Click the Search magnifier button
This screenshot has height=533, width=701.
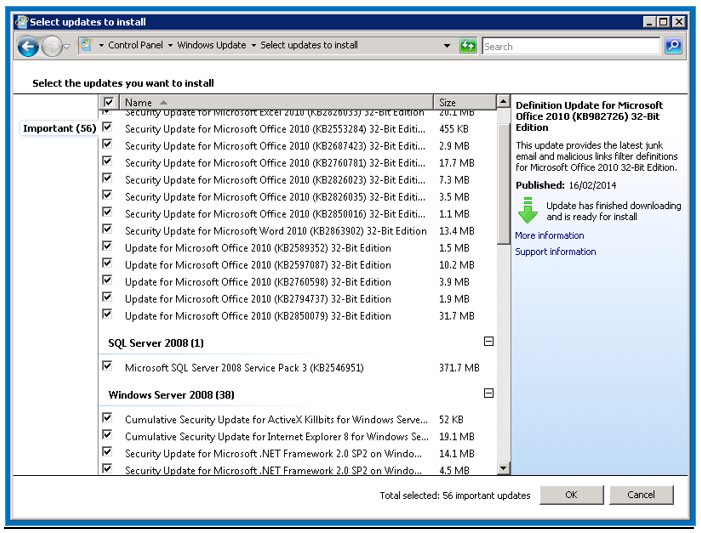pos(673,46)
